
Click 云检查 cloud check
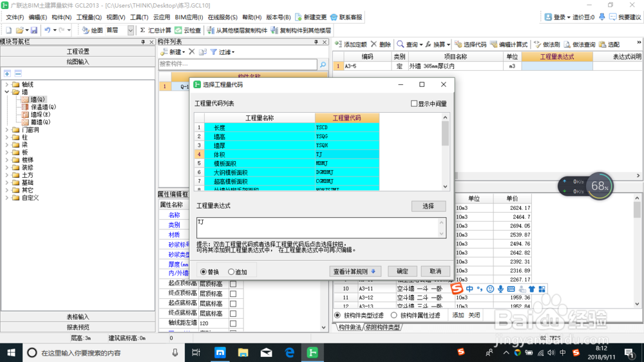pos(188,30)
